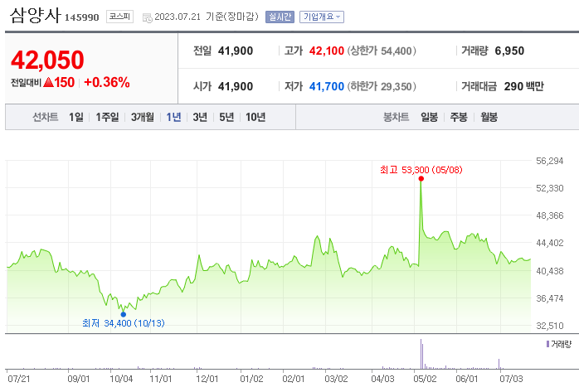Screen dimensions: 579x392
Task: Click the 하한가 29,350 text
Action: pos(382,87)
